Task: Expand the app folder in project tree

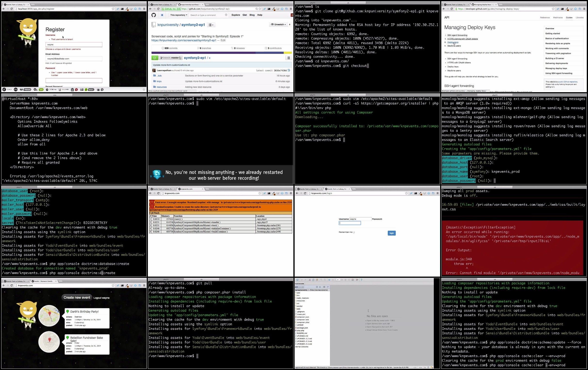Action: tap(298, 293)
